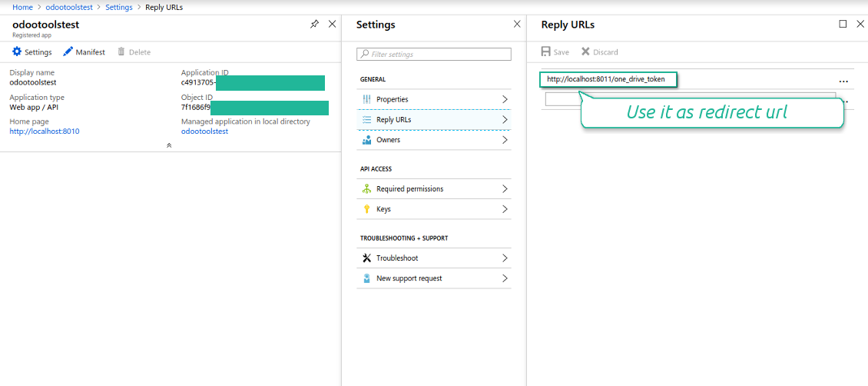This screenshot has height=386, width=868.
Task: Focus the Filter settings search box
Action: (x=434, y=55)
